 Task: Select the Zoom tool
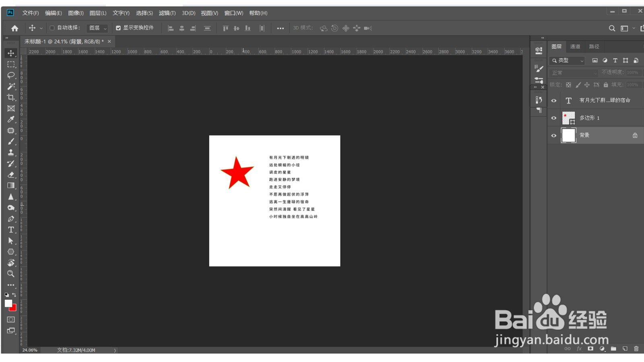11,274
